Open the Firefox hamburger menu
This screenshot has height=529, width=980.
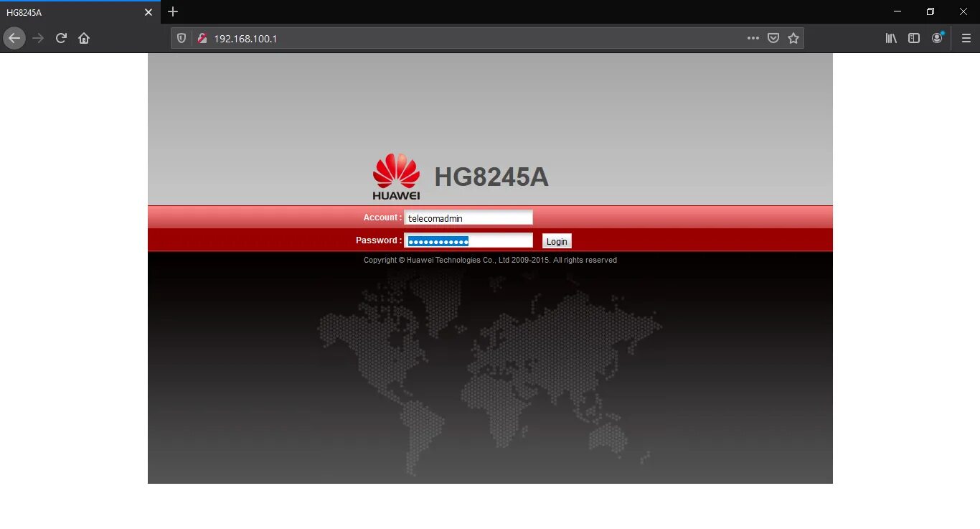click(x=966, y=37)
